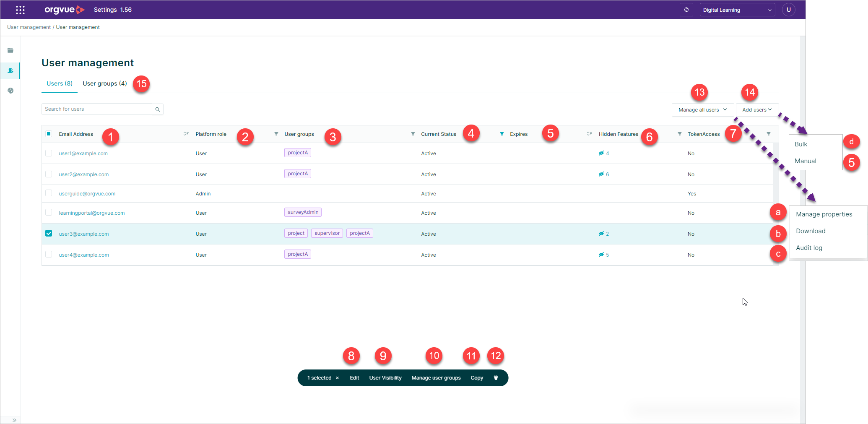Filter the Platform role column
868x424 pixels.
276,134
